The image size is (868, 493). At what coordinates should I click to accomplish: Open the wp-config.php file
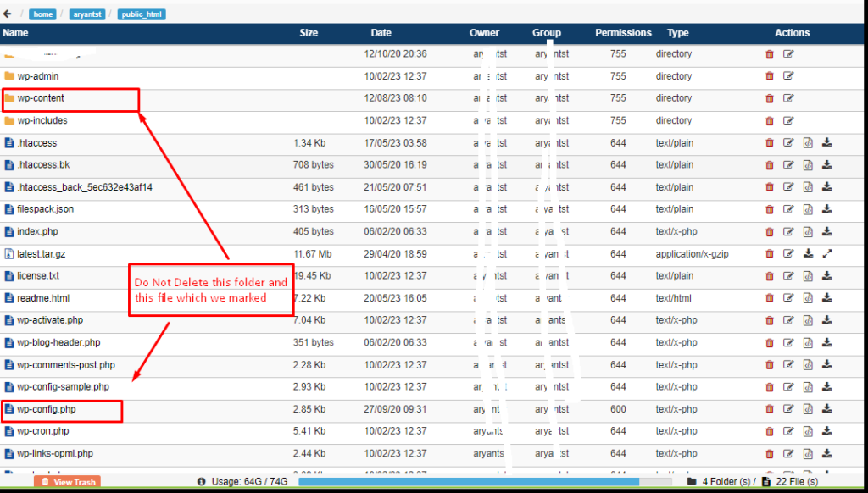[47, 409]
